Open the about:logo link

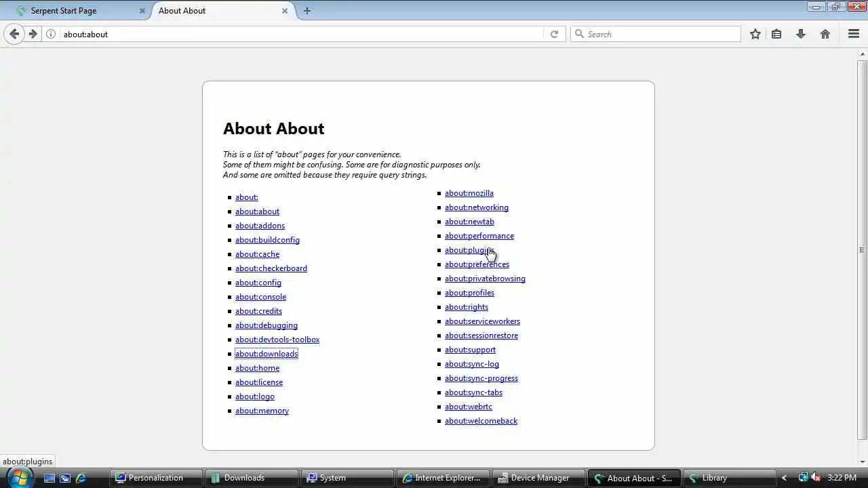pos(254,396)
